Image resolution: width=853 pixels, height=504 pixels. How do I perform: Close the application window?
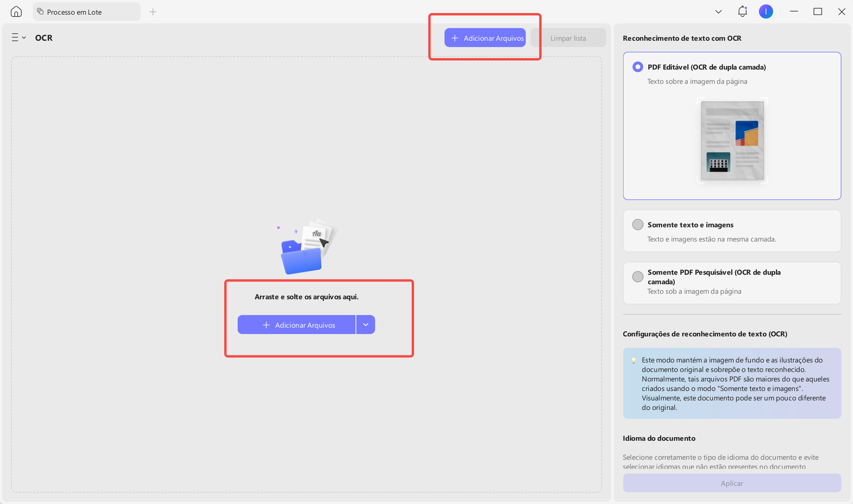point(842,11)
